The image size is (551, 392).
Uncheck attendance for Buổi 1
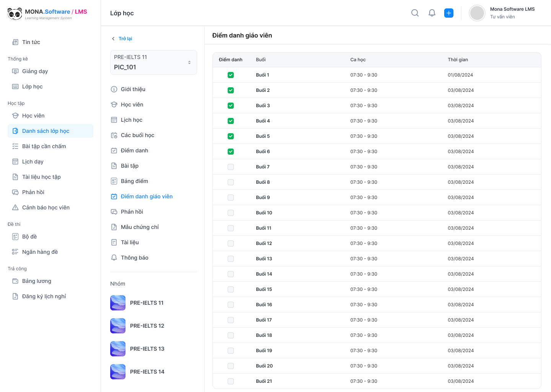(x=231, y=75)
